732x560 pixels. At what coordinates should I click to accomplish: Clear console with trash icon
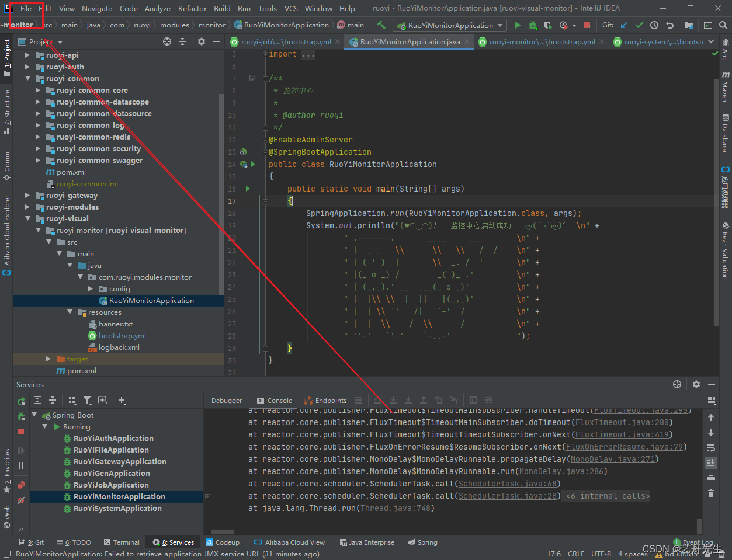click(x=711, y=493)
